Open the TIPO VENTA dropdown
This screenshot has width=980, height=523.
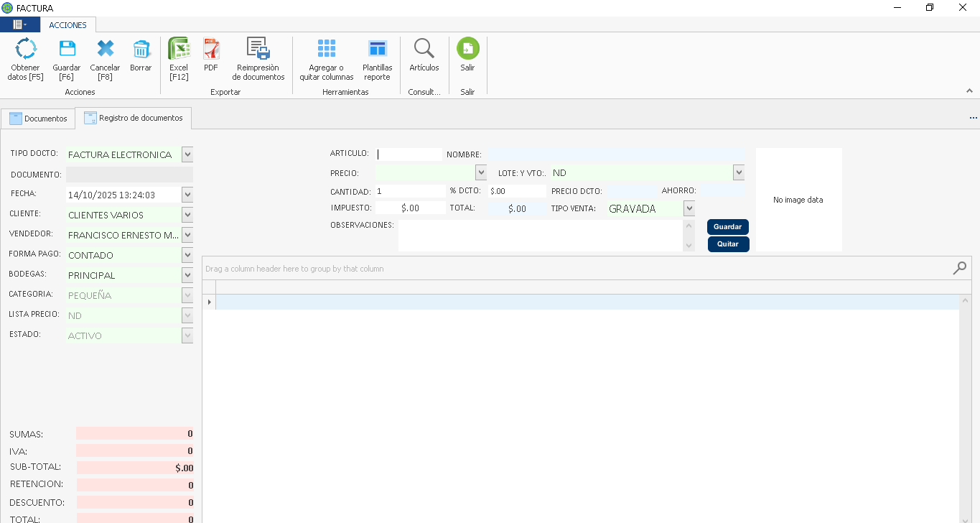pos(689,208)
